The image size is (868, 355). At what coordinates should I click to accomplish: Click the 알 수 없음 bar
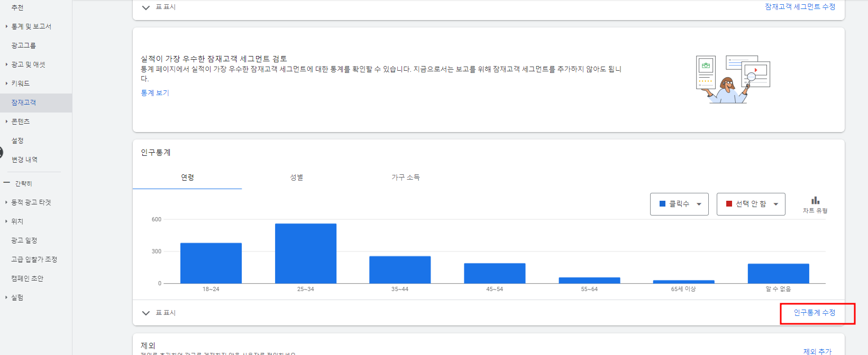(779, 274)
